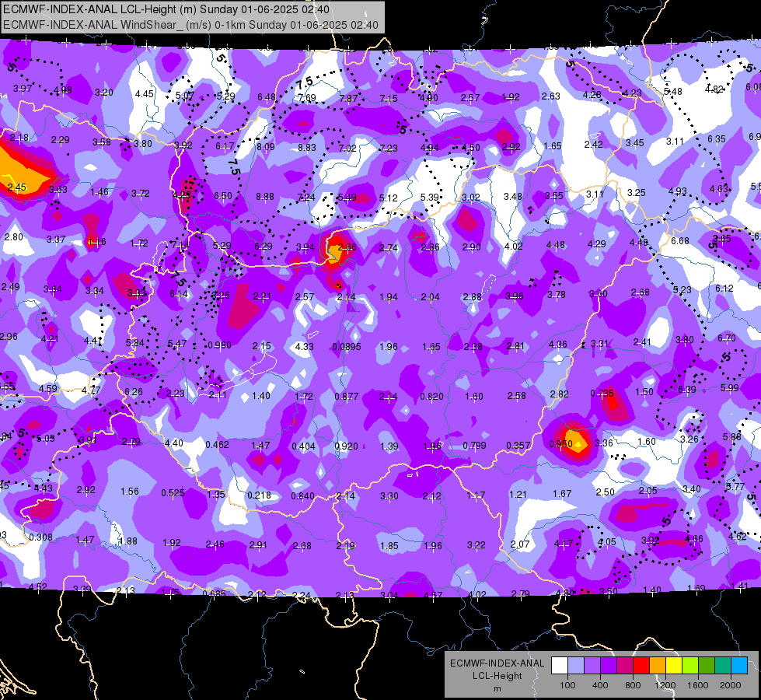This screenshot has width=761, height=700.
Task: Click the orange legend swatch
Action: tap(658, 666)
